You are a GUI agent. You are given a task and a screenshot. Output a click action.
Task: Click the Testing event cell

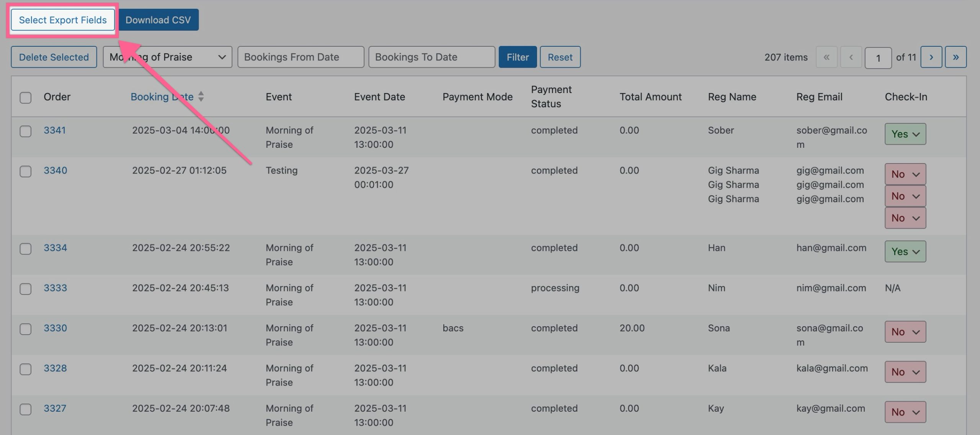281,170
